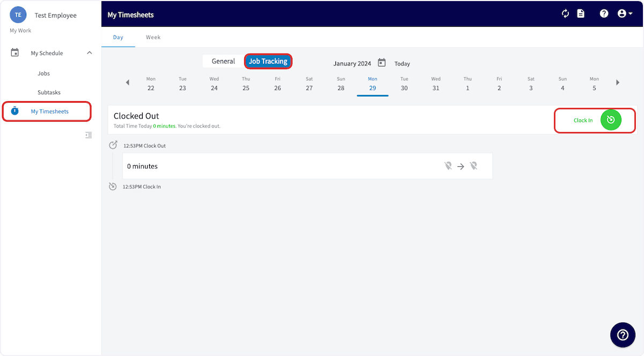Switch to the Week tab
This screenshot has height=356, width=644.
[153, 38]
